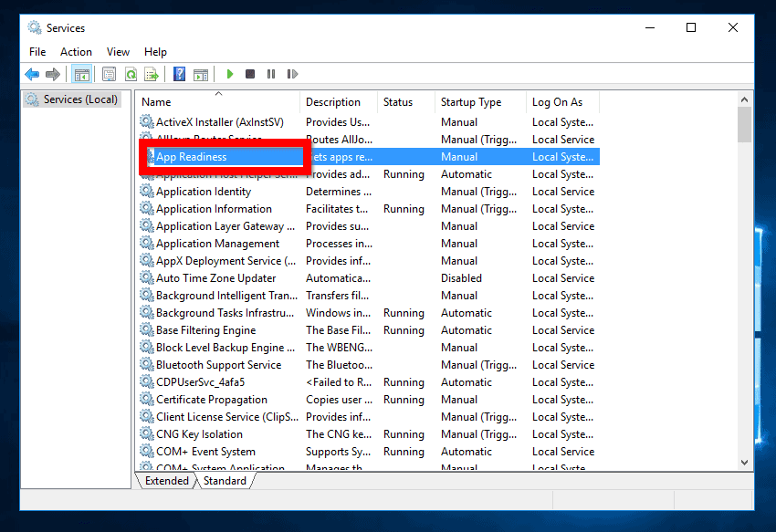Click gear icon beside Certificate Propagation
776x532 pixels.
point(146,399)
